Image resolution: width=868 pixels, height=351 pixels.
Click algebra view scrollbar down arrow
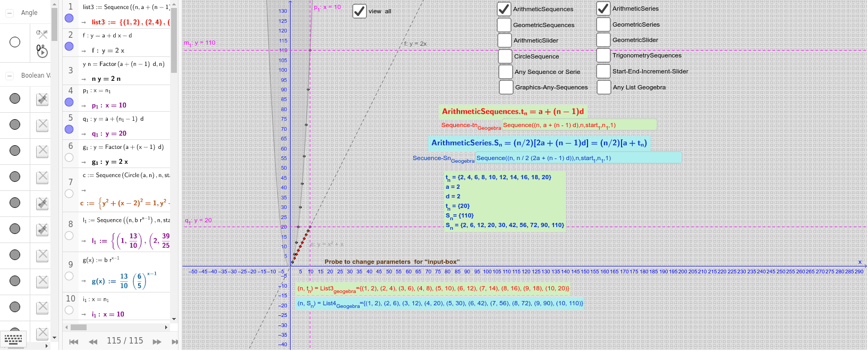tap(54, 337)
